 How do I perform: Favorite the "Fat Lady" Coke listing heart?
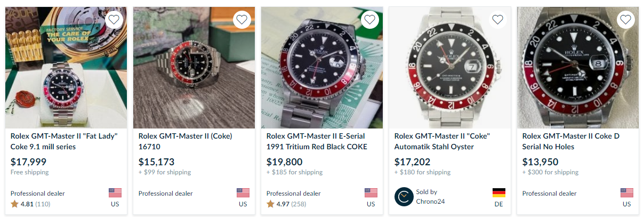click(x=114, y=20)
